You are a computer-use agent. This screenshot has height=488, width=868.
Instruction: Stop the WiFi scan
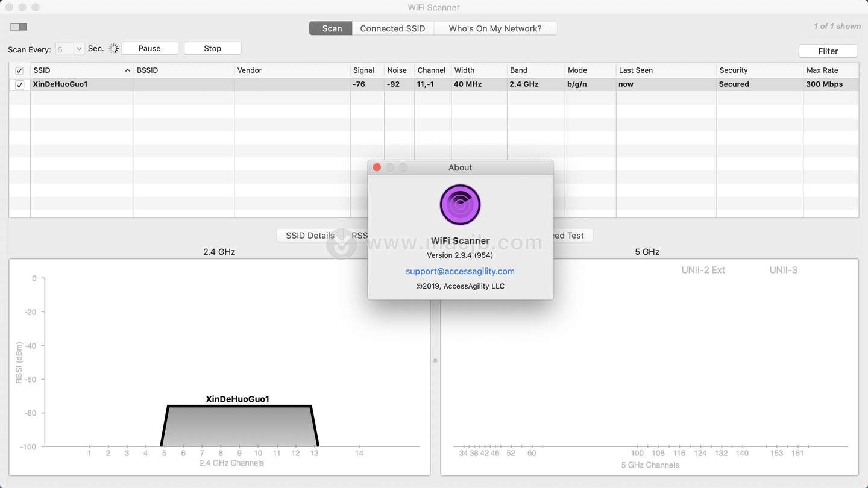click(x=212, y=48)
